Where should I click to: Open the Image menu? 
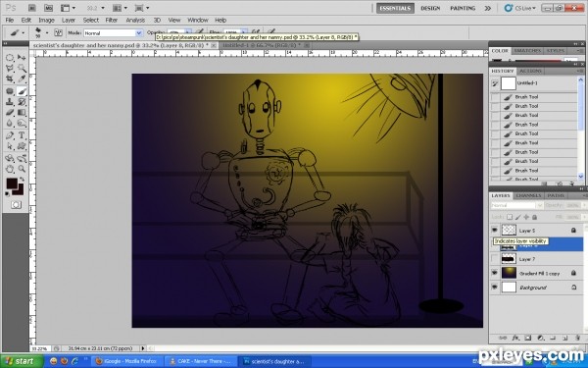point(46,20)
